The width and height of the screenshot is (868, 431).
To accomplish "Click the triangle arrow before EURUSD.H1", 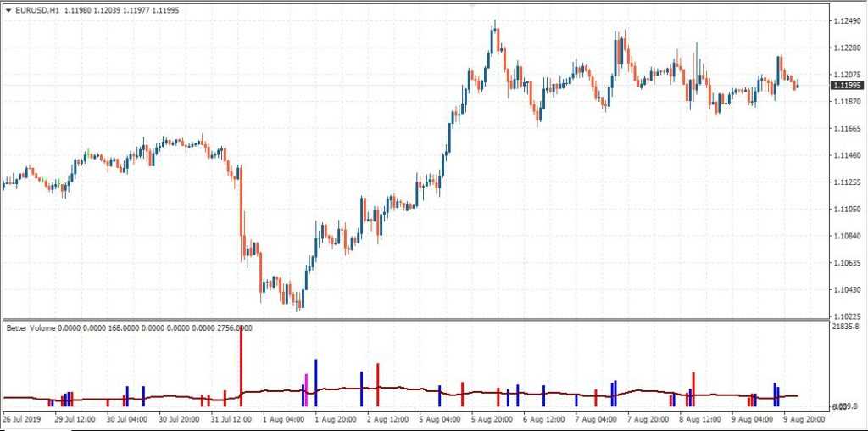I will (x=8, y=10).
